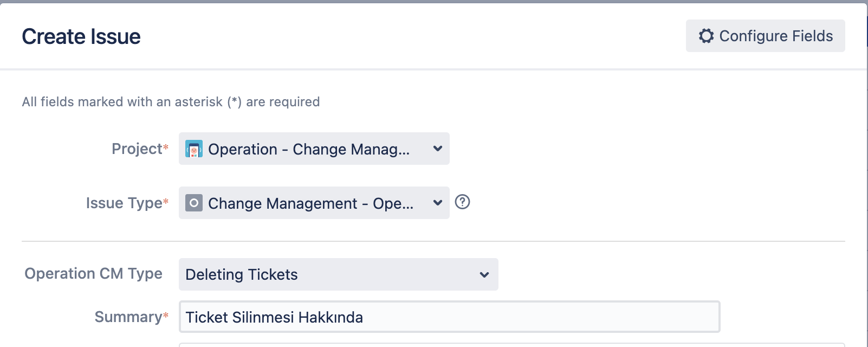868x347 pixels.
Task: Expand the Issue Type dropdown arrow
Action: click(x=438, y=203)
